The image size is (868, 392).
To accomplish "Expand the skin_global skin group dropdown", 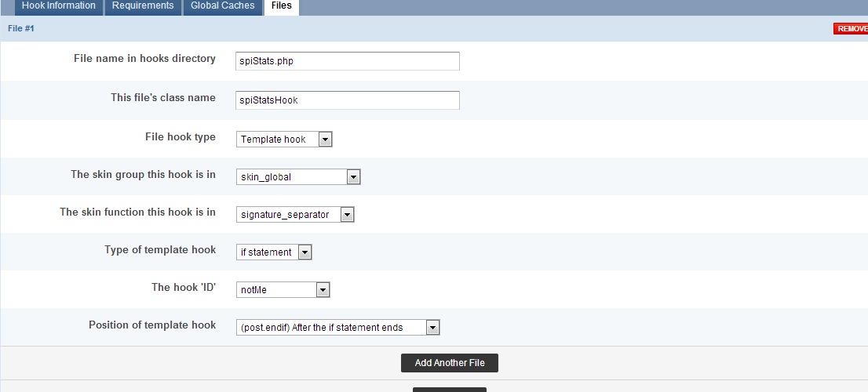I will (298, 177).
